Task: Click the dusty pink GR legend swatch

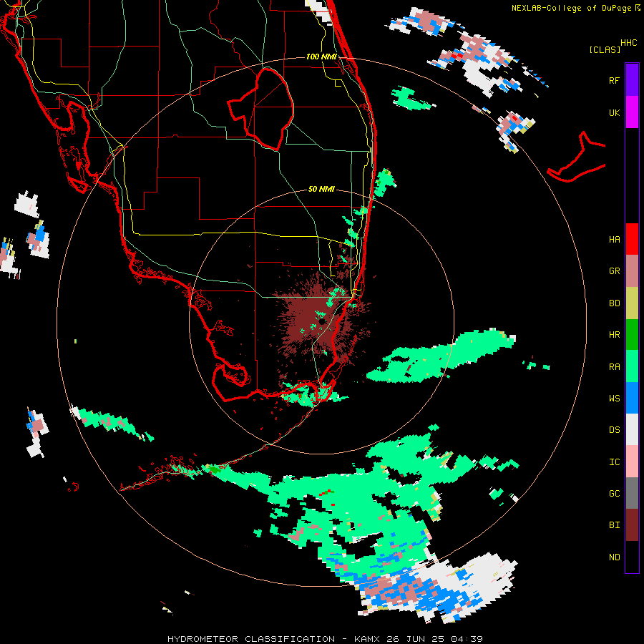Action: pyautogui.click(x=632, y=271)
